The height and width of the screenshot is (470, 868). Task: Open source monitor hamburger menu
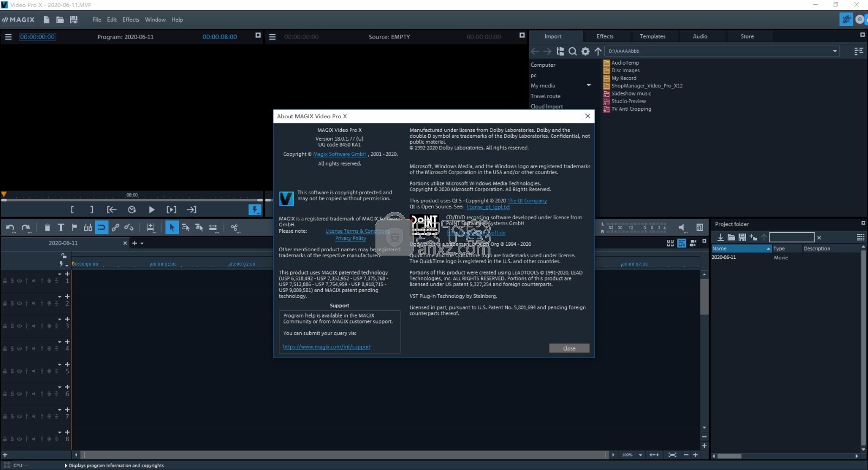[x=272, y=37]
